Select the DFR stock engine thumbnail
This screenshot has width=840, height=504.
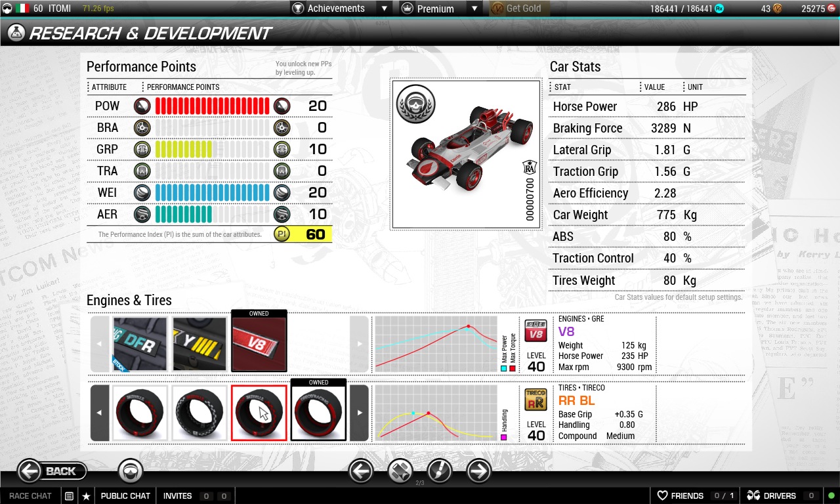coord(140,344)
